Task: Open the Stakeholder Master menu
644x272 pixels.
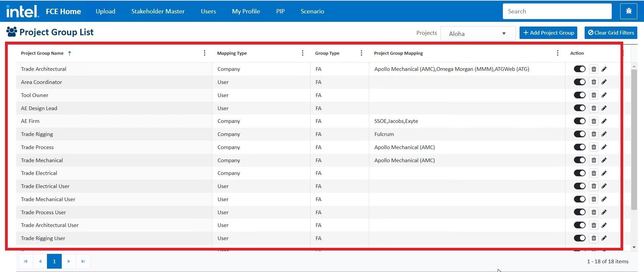Action: click(x=158, y=11)
